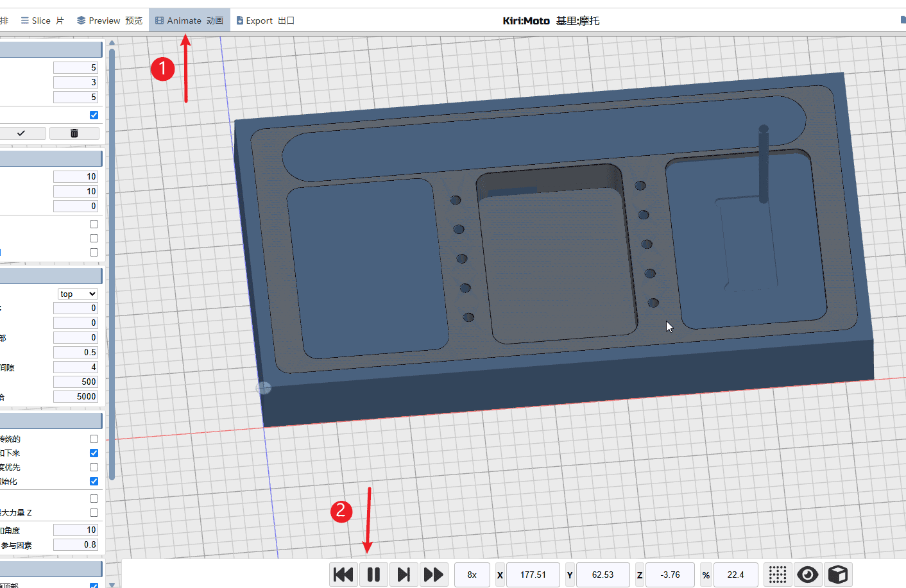
Task: Click the trash delete button
Action: tap(74, 133)
